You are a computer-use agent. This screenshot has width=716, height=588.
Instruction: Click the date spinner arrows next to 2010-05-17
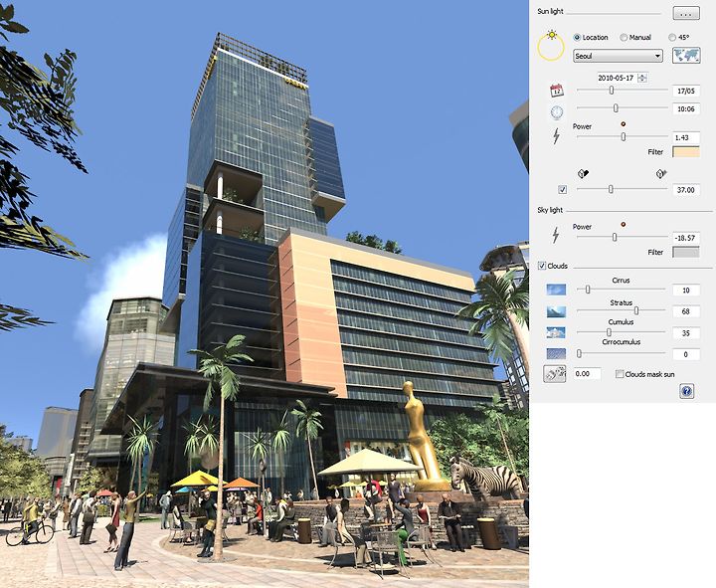pos(642,78)
